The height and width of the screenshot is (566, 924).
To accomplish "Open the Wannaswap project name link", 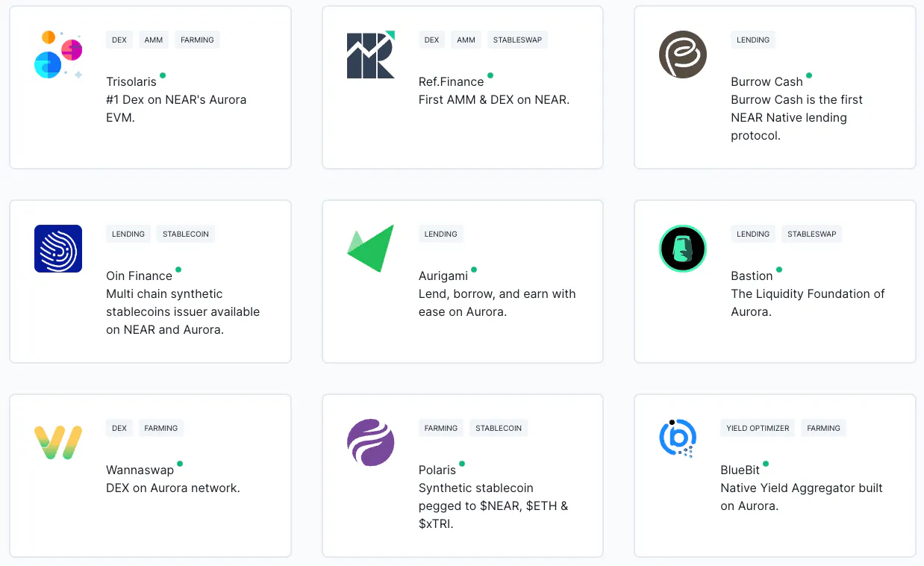I will [140, 470].
